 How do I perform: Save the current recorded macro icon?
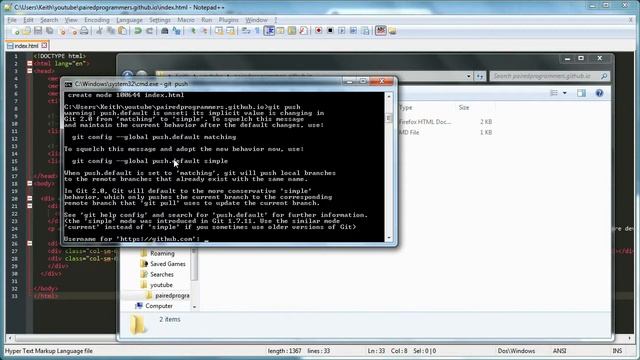(x=365, y=31)
